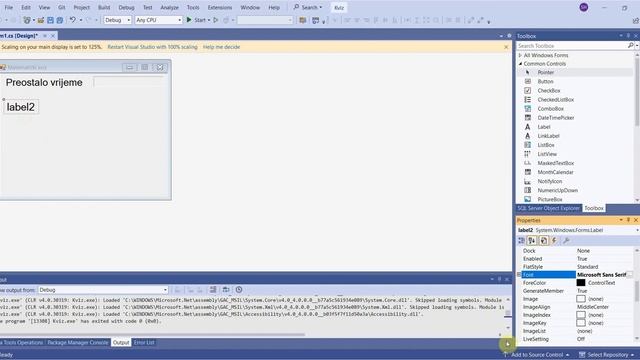
Task: Click the Save All toolbar icon
Action: [x=60, y=20]
